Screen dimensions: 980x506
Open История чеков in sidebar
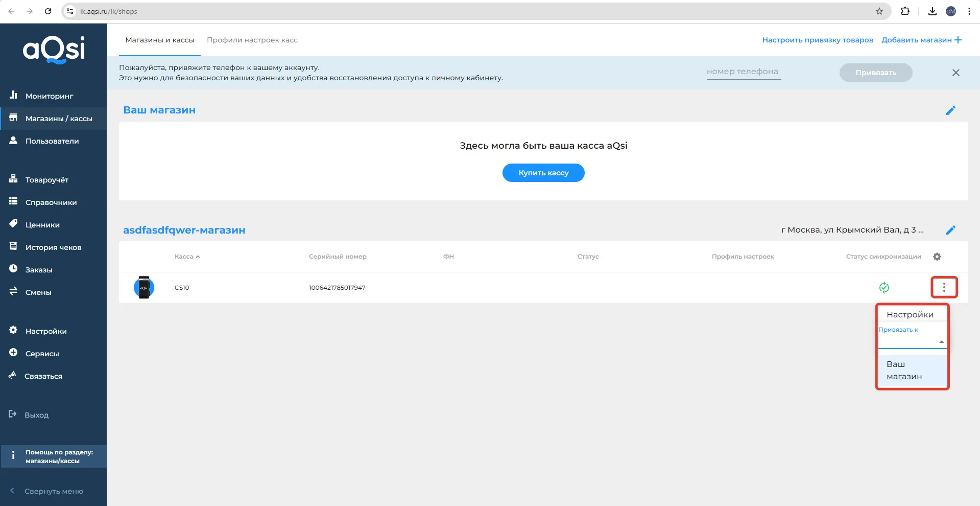click(x=53, y=247)
